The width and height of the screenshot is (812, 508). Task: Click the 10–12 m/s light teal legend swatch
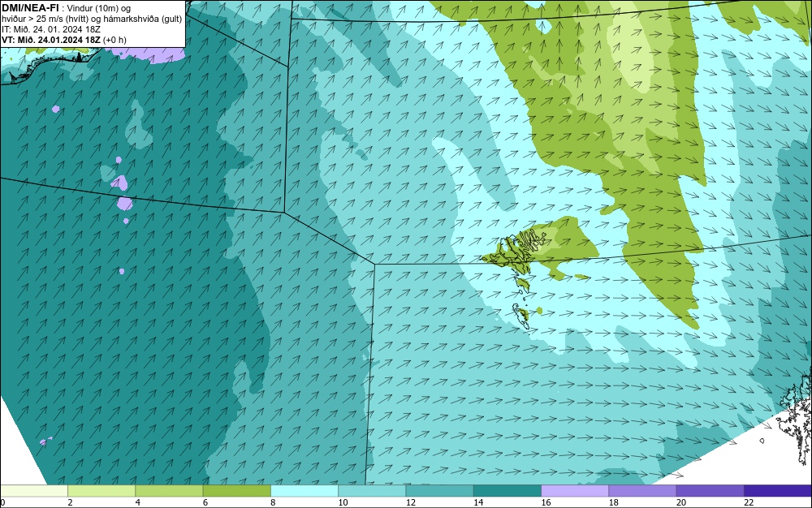click(x=372, y=490)
